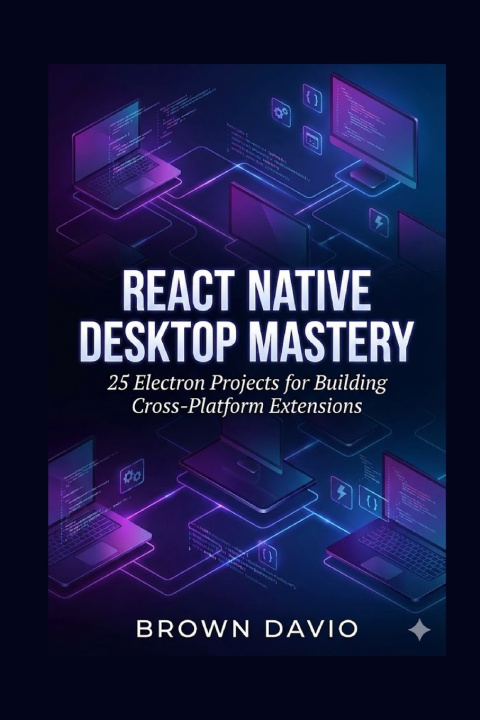Click the subtitle "25 Electron Projects for Building"
The width and height of the screenshot is (480, 720).
pos(247,382)
